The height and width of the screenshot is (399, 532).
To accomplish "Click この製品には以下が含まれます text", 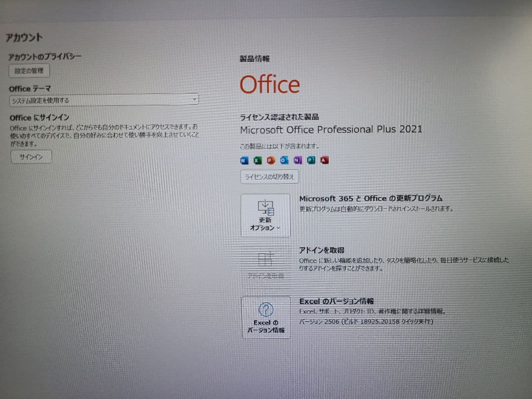I will click(280, 146).
